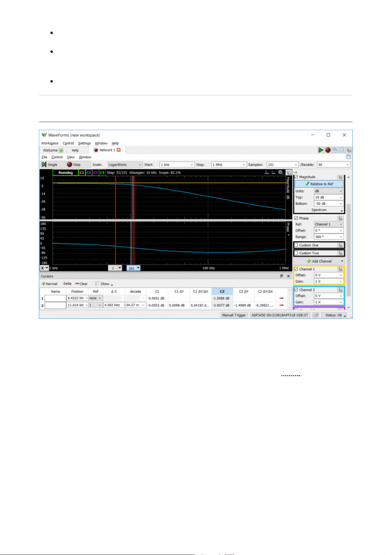Click the Stop button

click(x=78, y=165)
